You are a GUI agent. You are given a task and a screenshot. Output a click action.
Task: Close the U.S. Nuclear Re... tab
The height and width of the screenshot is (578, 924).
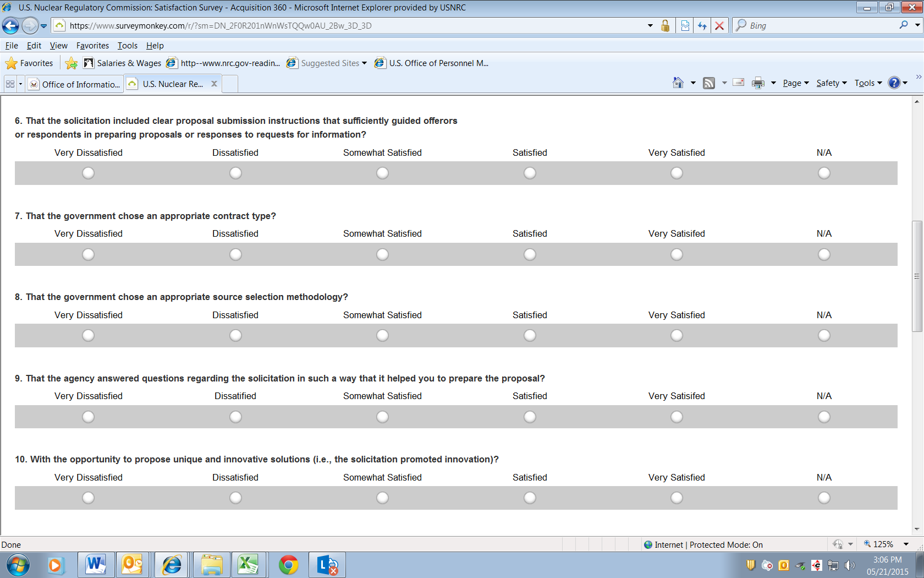(215, 84)
